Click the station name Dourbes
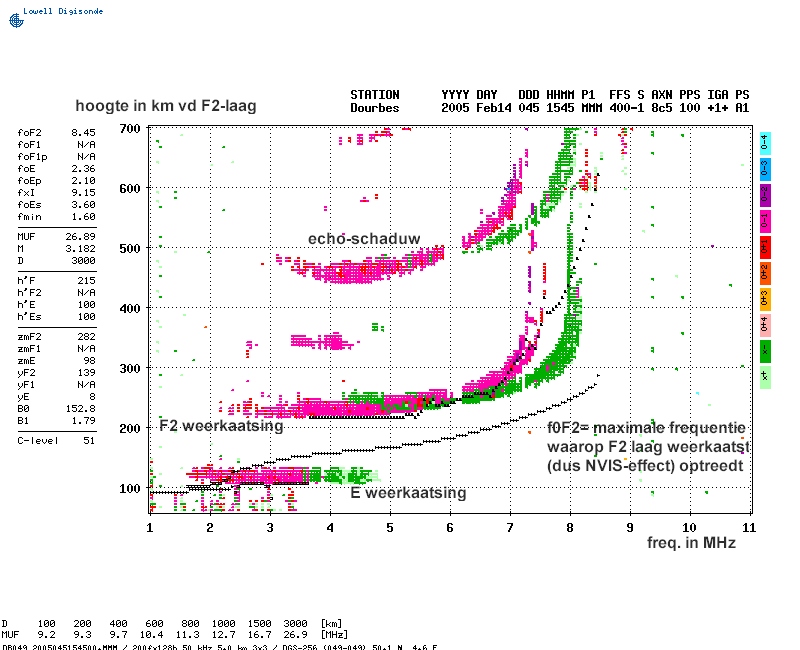This screenshot has height=650, width=800. [x=375, y=108]
